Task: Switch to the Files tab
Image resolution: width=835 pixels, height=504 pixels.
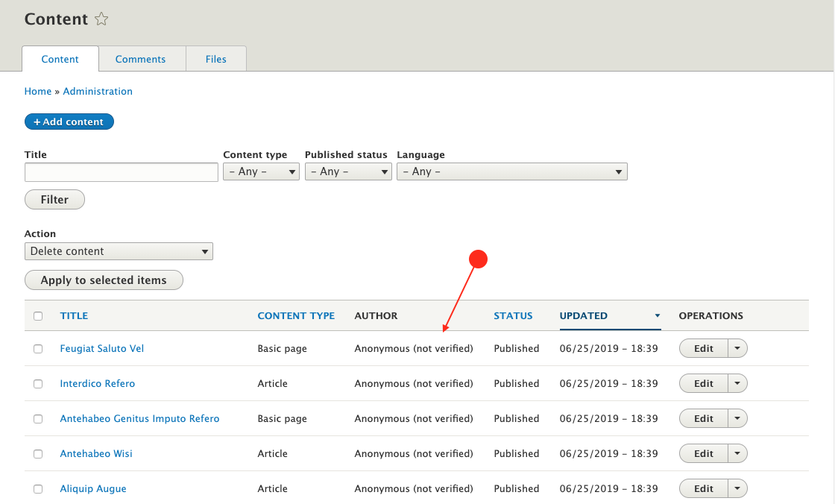Action: pyautogui.click(x=215, y=59)
